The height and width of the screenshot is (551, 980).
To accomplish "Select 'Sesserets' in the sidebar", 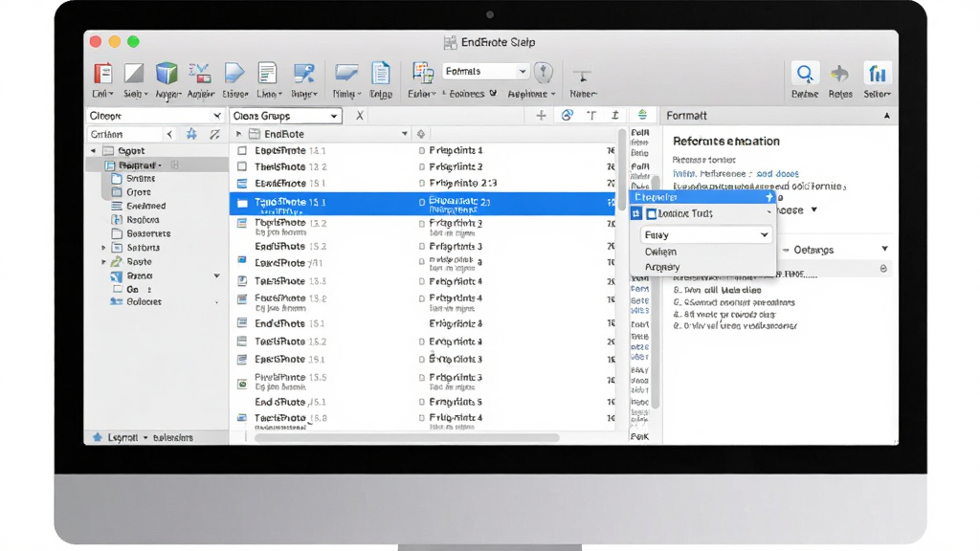I will tap(148, 233).
